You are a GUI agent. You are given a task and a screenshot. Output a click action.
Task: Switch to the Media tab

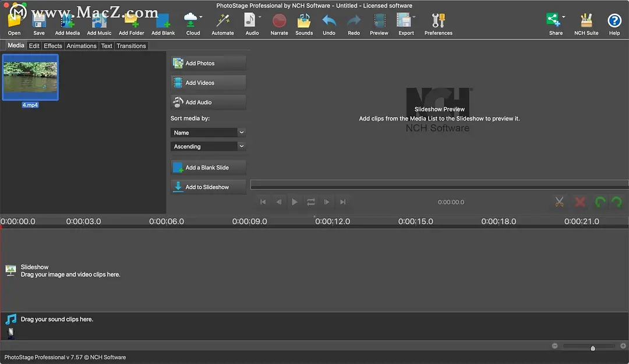pyautogui.click(x=16, y=45)
